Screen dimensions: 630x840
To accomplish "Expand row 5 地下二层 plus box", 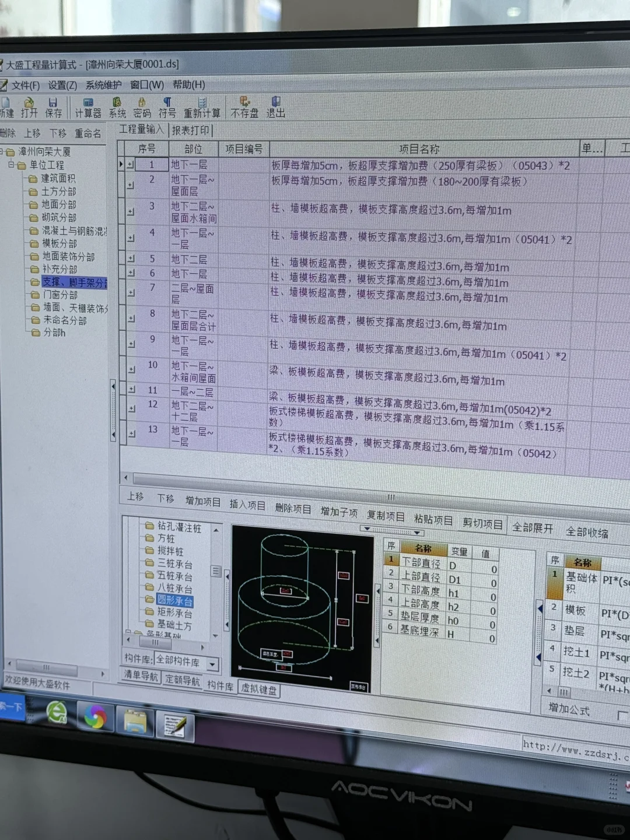I will click(131, 258).
